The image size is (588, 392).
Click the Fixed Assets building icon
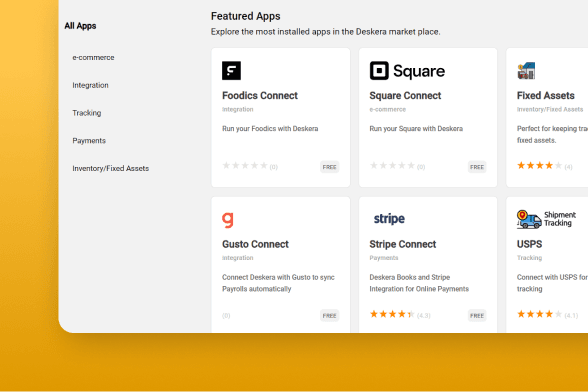coord(526,71)
